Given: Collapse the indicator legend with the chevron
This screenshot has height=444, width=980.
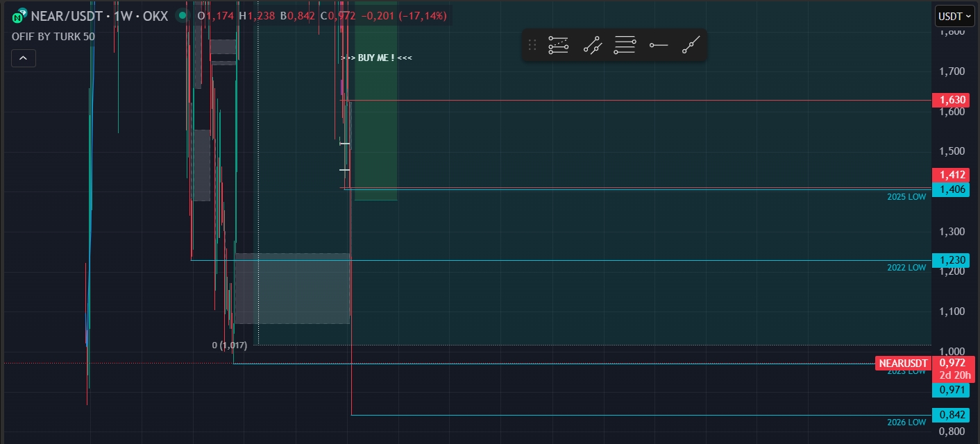Looking at the screenshot, I should point(24,58).
